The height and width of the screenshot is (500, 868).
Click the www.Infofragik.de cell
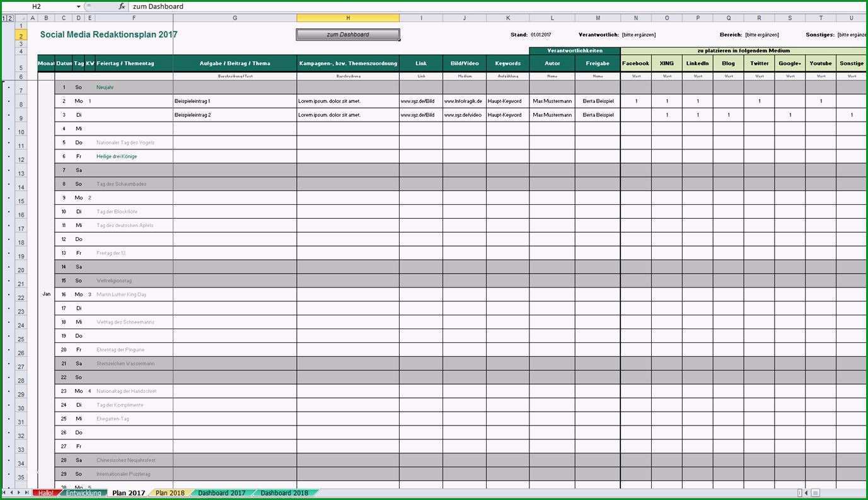[x=465, y=101]
